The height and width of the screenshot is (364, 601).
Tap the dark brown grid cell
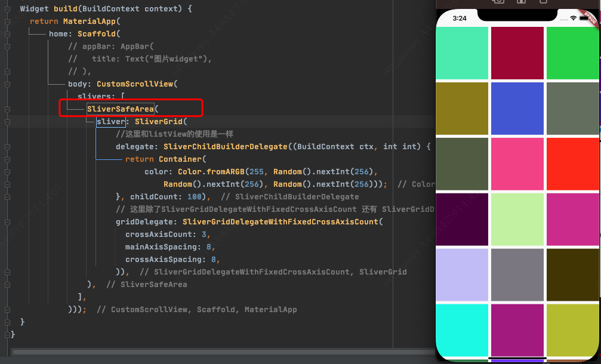coord(572,274)
